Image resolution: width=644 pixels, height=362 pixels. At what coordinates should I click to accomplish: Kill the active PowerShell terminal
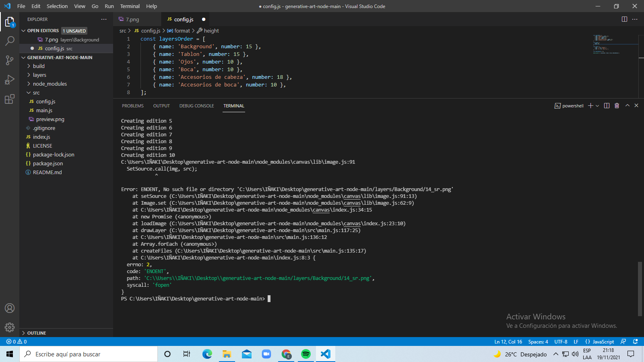click(617, 105)
